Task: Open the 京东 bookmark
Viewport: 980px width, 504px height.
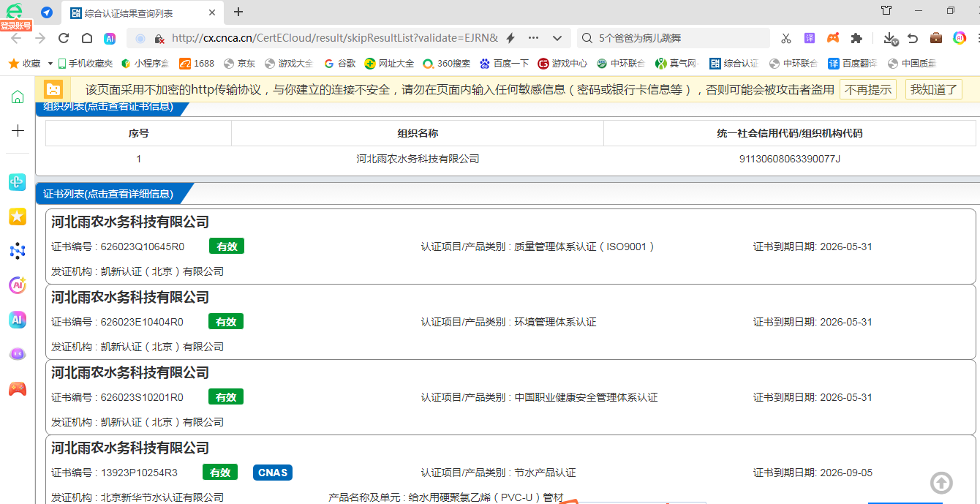Action: click(x=240, y=64)
